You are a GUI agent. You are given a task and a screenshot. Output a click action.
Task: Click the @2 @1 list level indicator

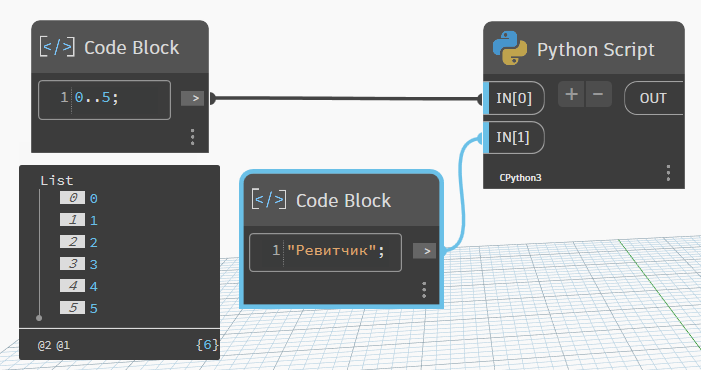(x=54, y=345)
